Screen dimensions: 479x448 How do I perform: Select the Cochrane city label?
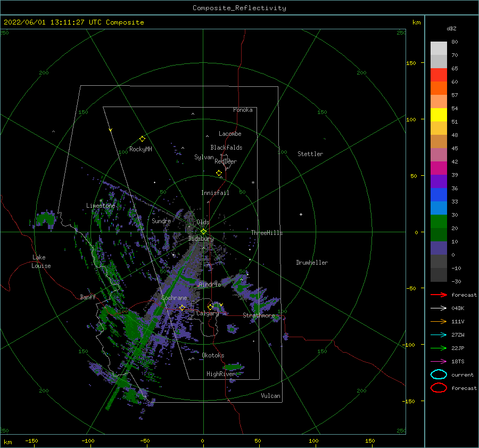[x=174, y=298]
